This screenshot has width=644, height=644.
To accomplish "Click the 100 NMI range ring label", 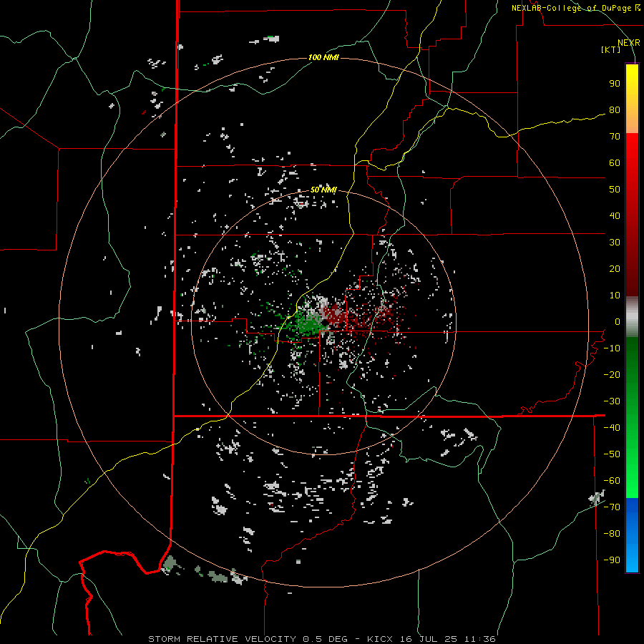I will pos(323,57).
